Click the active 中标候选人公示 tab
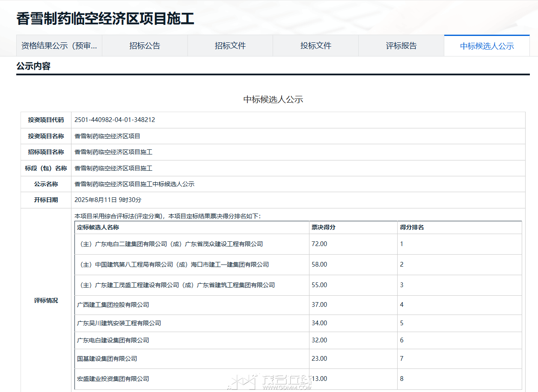Viewport: 538px width, 392px height. [487, 46]
